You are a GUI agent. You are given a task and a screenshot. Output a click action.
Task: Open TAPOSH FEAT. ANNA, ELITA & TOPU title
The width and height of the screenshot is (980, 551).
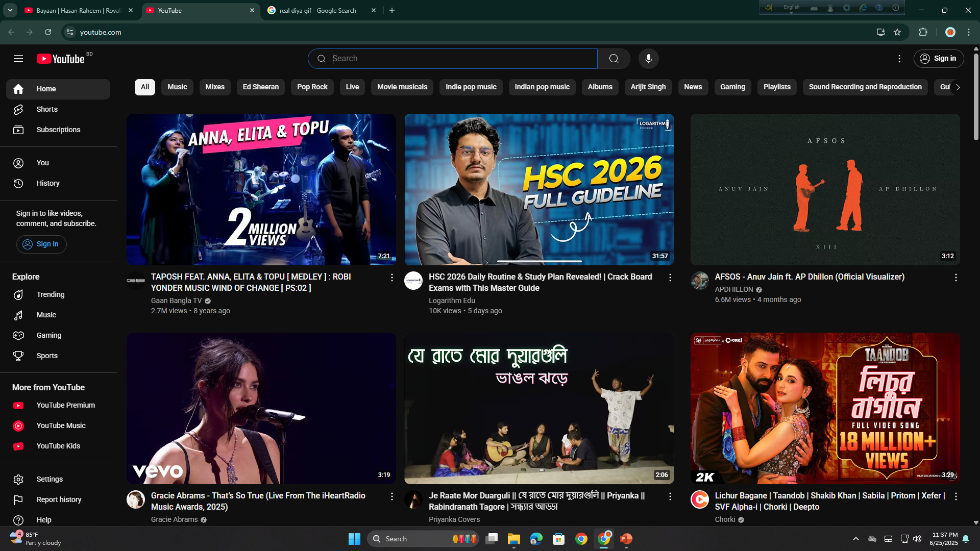coord(251,282)
